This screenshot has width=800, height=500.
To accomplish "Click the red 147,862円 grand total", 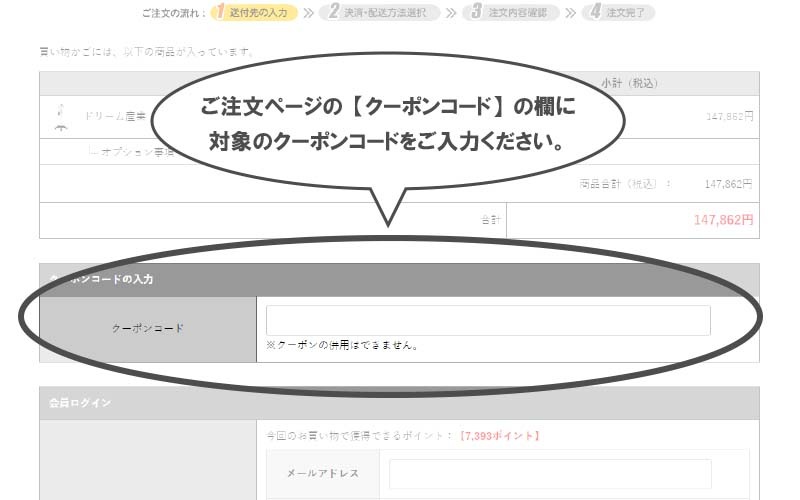I will (x=723, y=220).
